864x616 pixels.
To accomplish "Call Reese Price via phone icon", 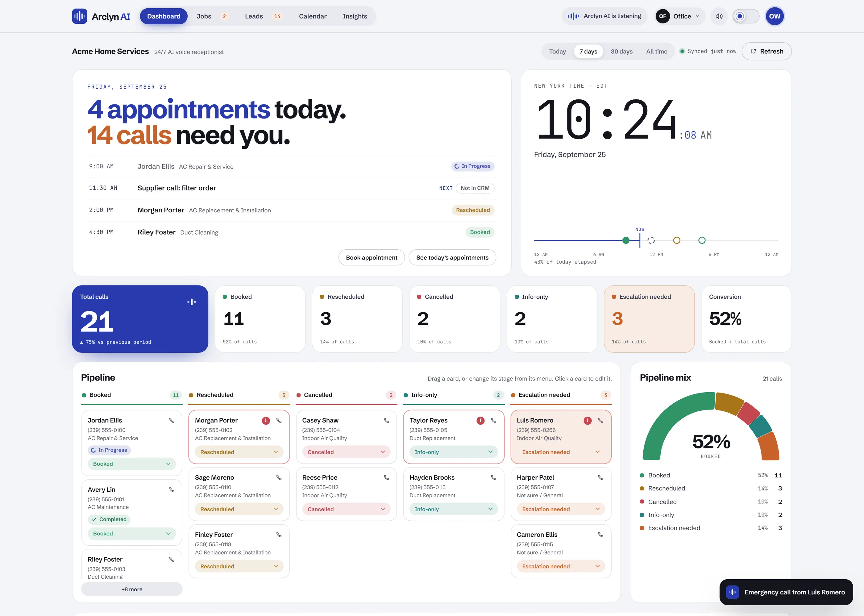I will (386, 477).
